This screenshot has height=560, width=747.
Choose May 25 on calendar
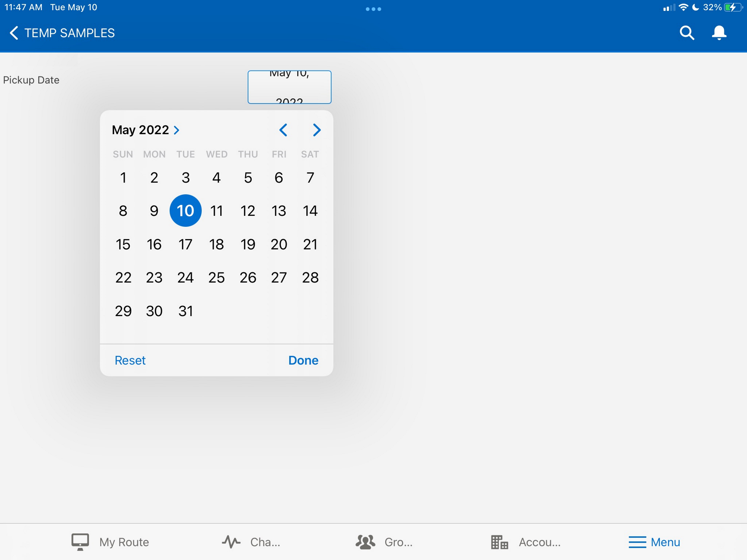point(217,277)
